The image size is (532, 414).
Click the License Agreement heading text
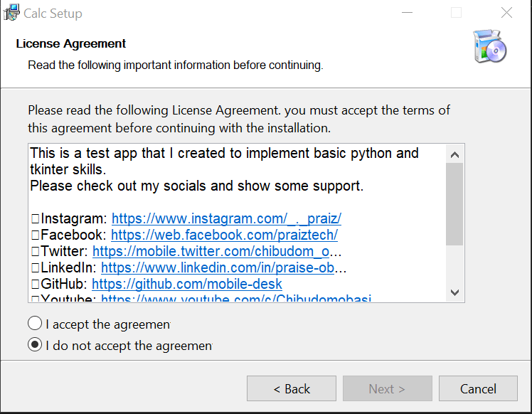71,43
